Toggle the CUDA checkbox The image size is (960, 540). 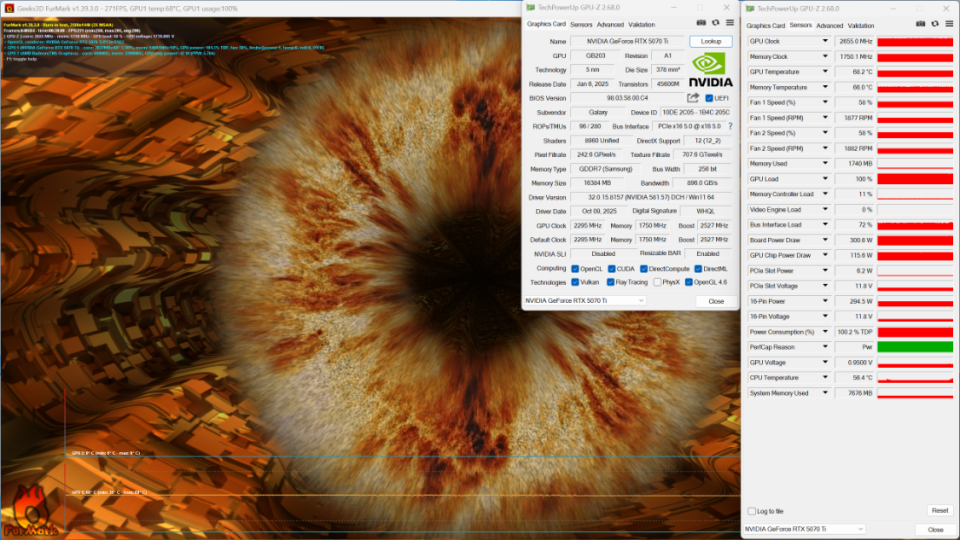612,269
